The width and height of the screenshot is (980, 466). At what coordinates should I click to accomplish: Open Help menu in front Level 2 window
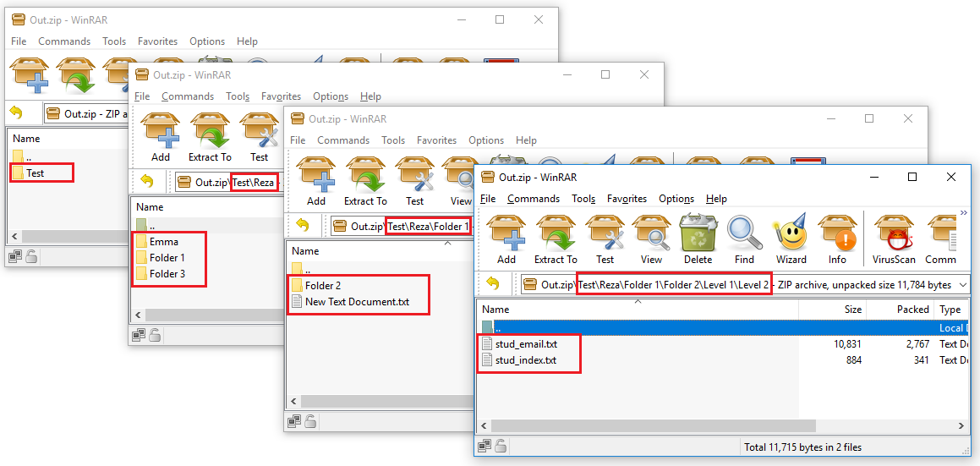click(716, 199)
